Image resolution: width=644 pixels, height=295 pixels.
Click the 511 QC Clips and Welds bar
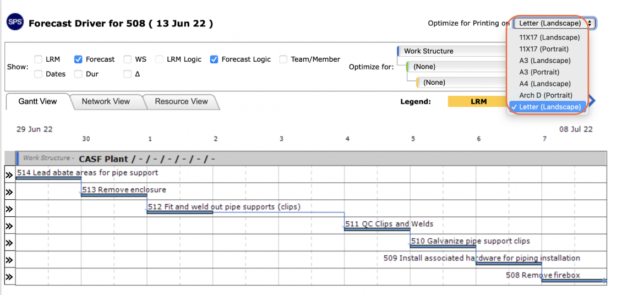pyautogui.click(x=377, y=230)
